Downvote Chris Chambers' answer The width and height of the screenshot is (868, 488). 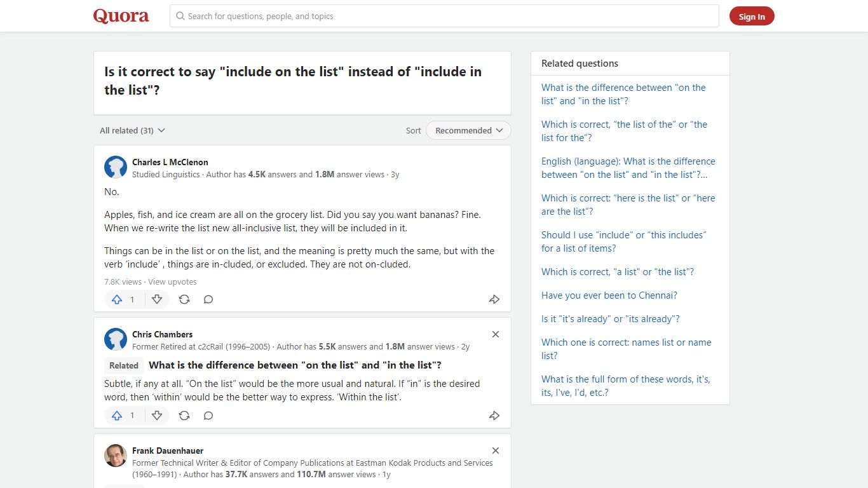[x=157, y=416]
